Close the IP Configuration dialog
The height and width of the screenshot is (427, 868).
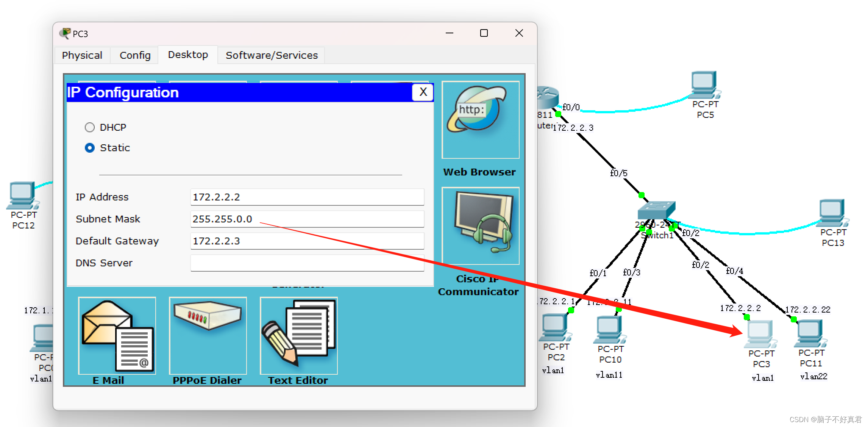(x=423, y=92)
